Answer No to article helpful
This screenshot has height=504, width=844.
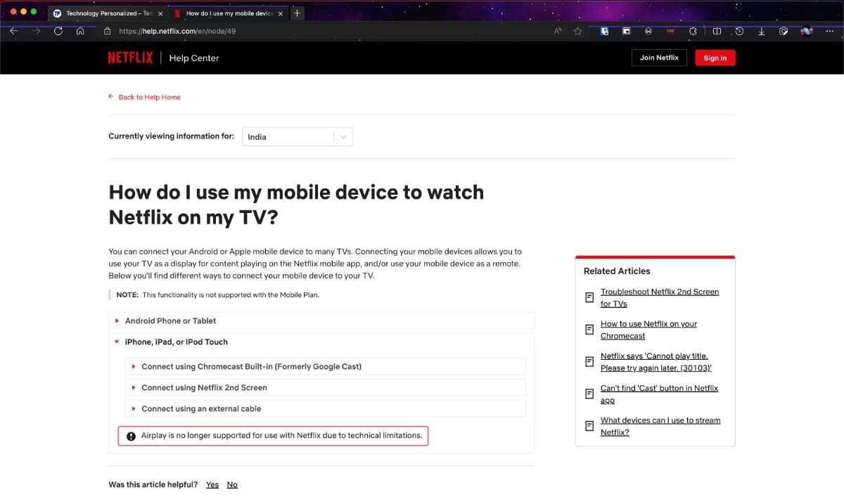(232, 485)
